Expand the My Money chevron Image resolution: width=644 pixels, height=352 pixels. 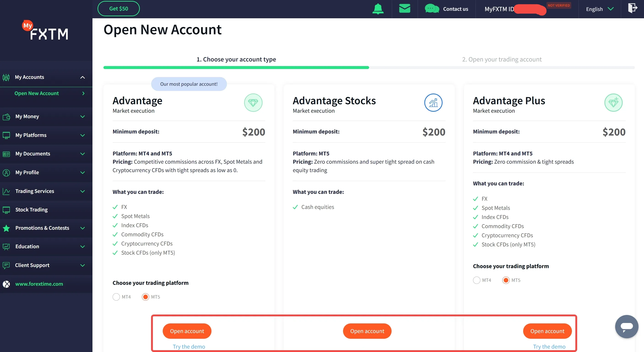[82, 117]
